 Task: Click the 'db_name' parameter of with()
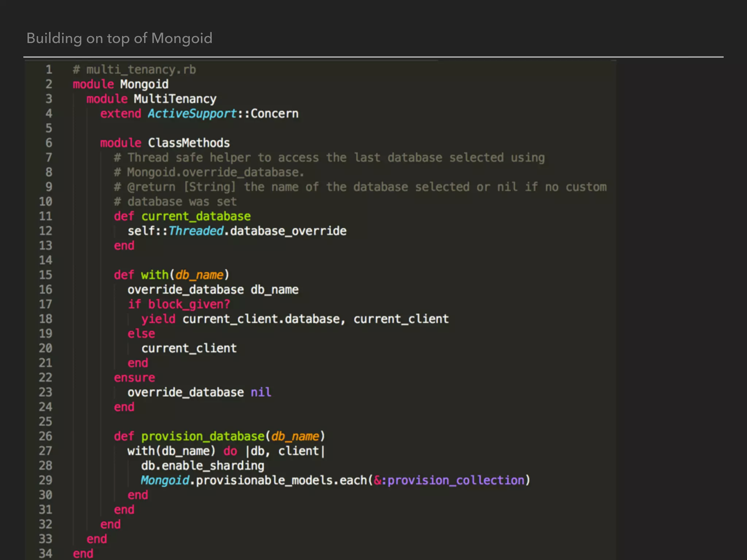click(199, 275)
